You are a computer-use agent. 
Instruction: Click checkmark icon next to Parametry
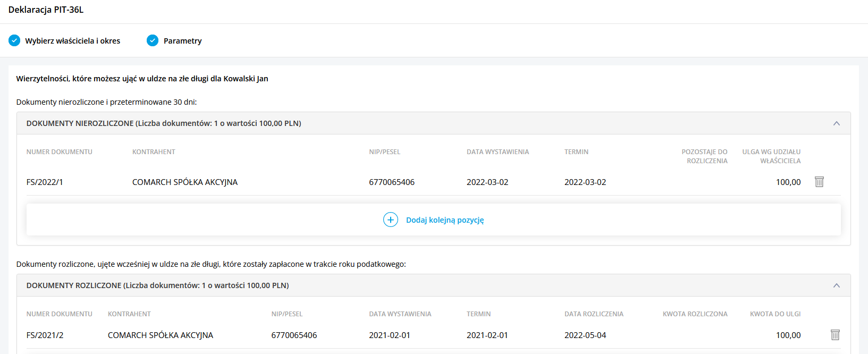point(153,40)
